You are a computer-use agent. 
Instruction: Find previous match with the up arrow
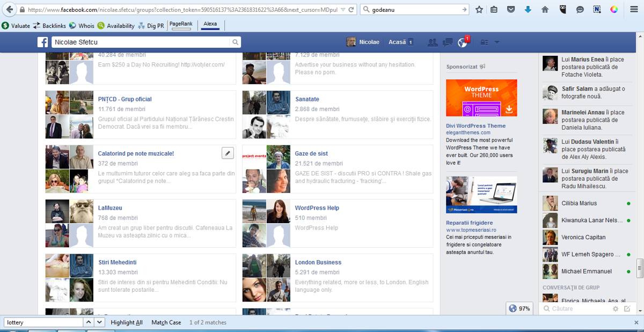89,322
